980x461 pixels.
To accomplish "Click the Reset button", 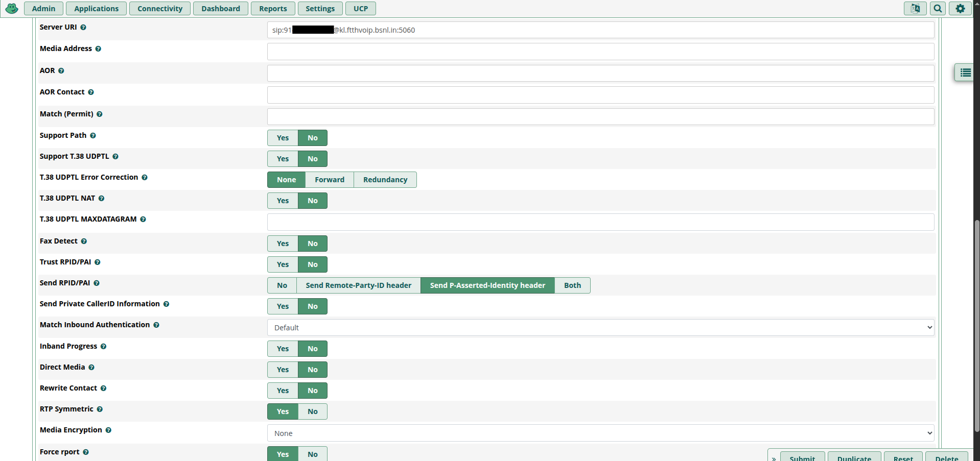I will point(903,457).
